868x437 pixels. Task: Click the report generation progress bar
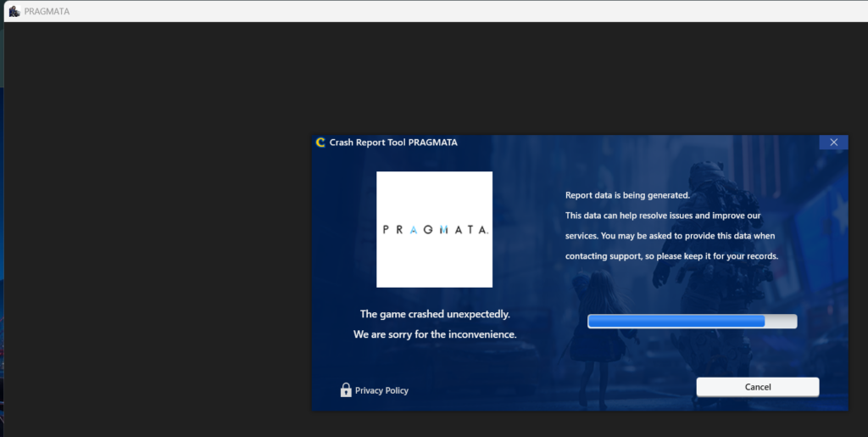tap(692, 322)
